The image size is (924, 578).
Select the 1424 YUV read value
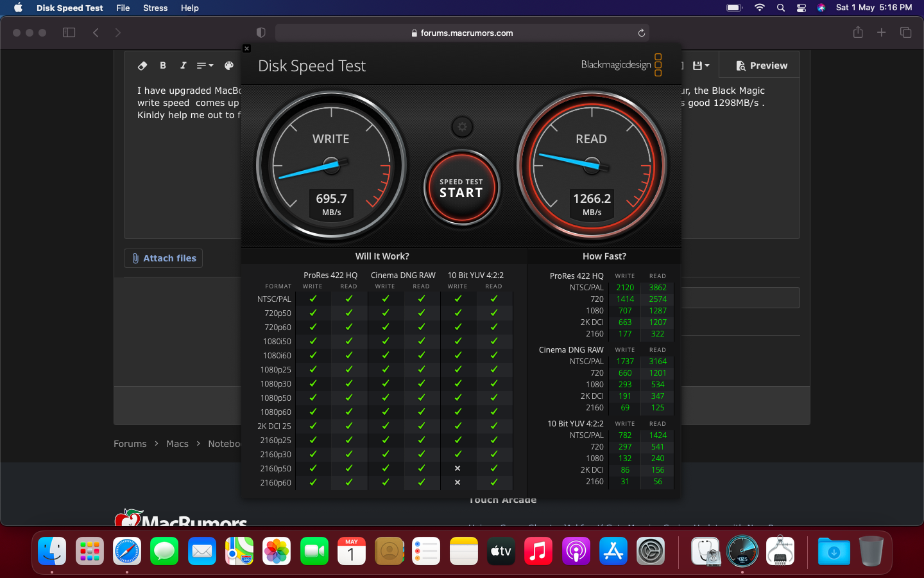[x=658, y=435]
